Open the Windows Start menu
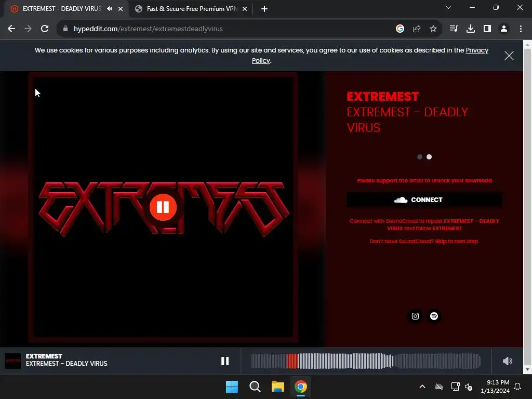Screen dimensions: 532x399 coord(232,387)
